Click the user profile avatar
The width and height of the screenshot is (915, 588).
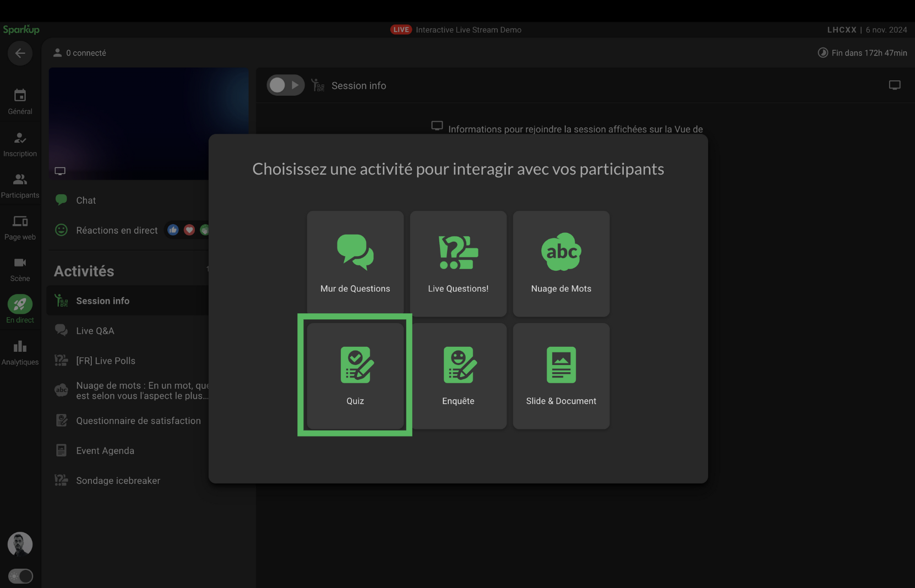click(x=20, y=544)
